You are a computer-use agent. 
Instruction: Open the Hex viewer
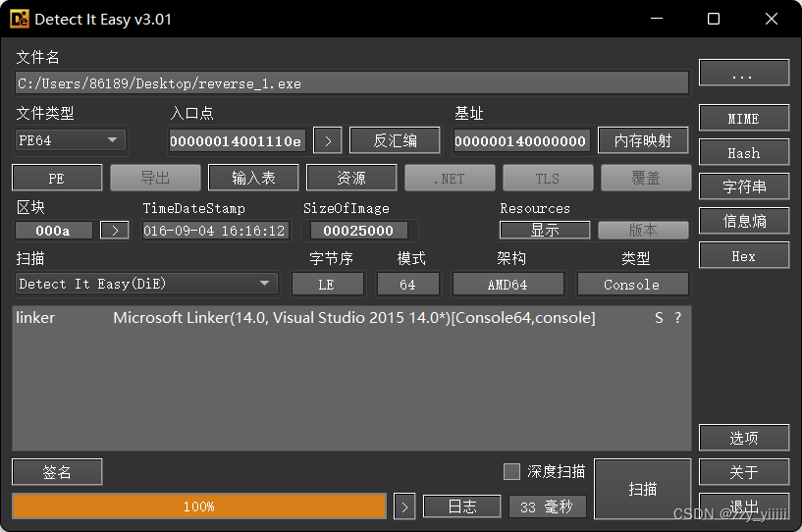click(x=744, y=255)
